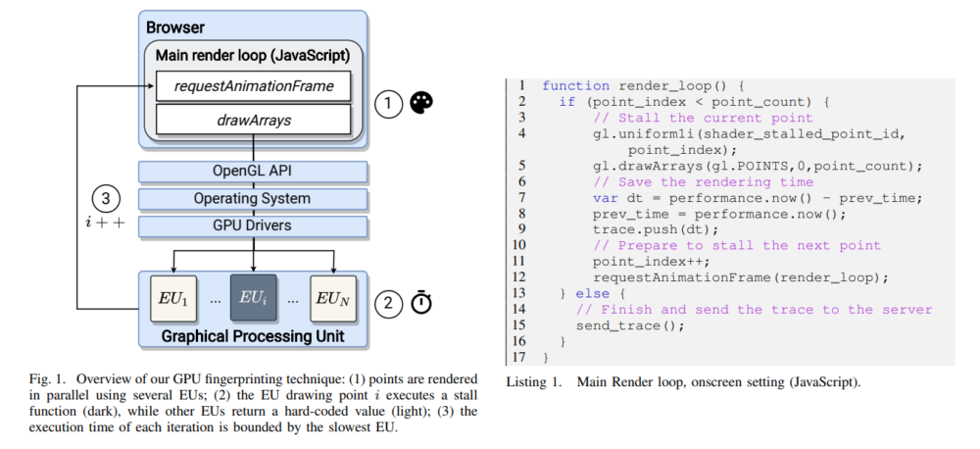
Task: Click the dark EU i box
Action: tap(253, 298)
